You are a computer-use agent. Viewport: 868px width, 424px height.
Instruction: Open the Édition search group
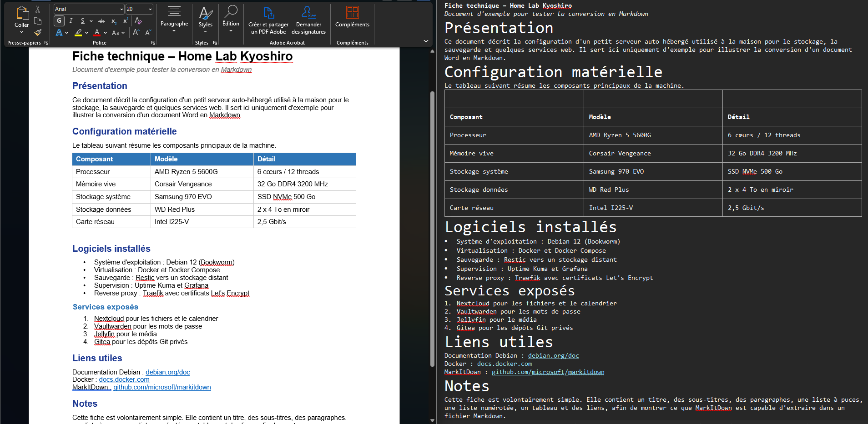[x=231, y=19]
